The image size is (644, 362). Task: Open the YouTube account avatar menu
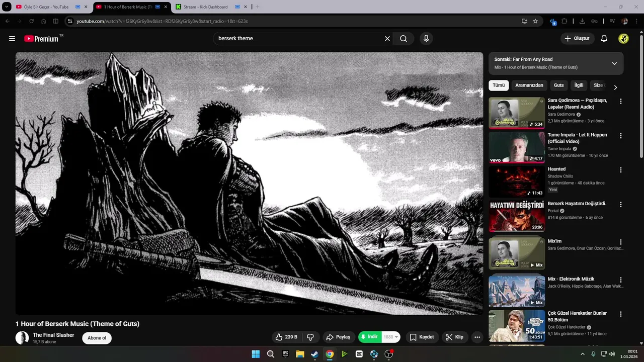tap(623, 39)
